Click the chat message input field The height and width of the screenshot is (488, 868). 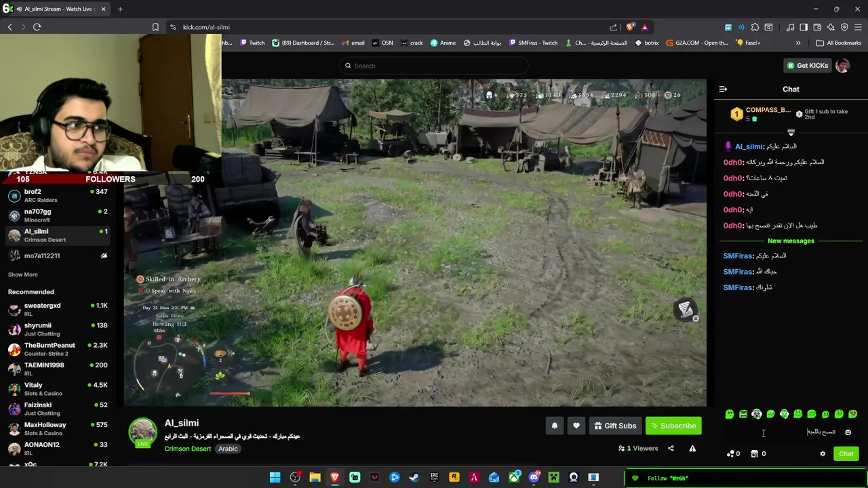[791, 432]
